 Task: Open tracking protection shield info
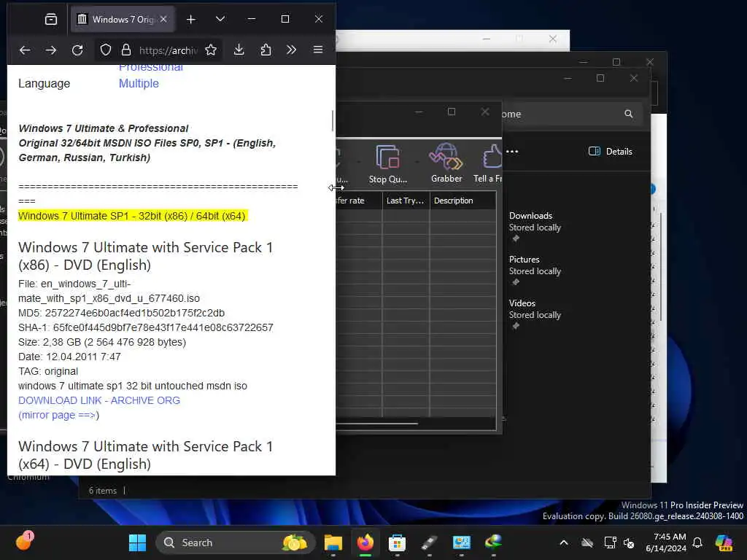coord(106,50)
